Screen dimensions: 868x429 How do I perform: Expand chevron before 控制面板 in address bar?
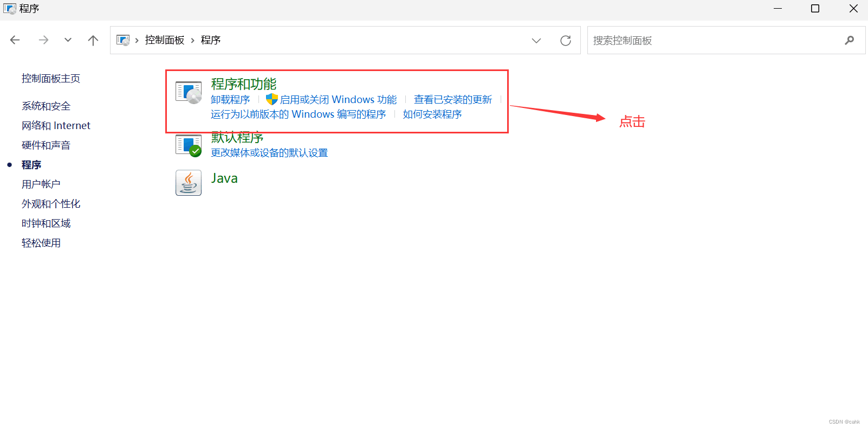137,40
